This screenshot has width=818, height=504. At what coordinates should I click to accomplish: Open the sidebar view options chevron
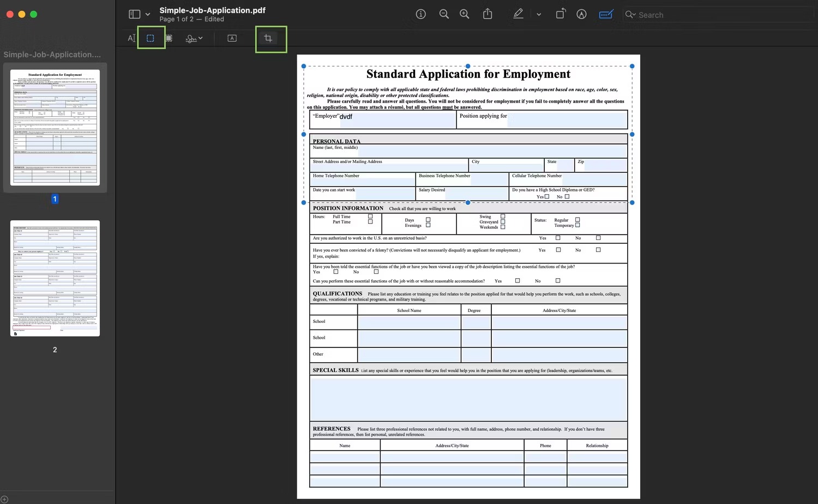(148, 15)
